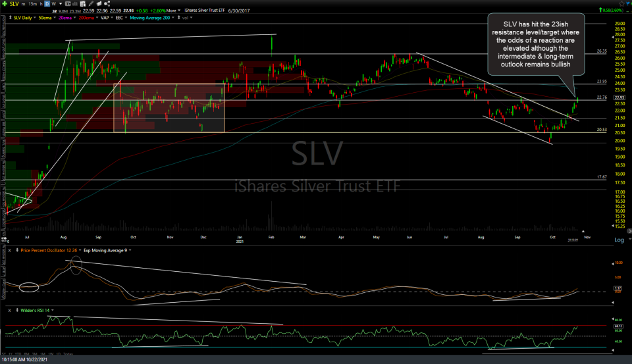Image resolution: width=632 pixels, height=364 pixels.
Task: Click the 17.67 horizontal level label
Action: click(602, 177)
